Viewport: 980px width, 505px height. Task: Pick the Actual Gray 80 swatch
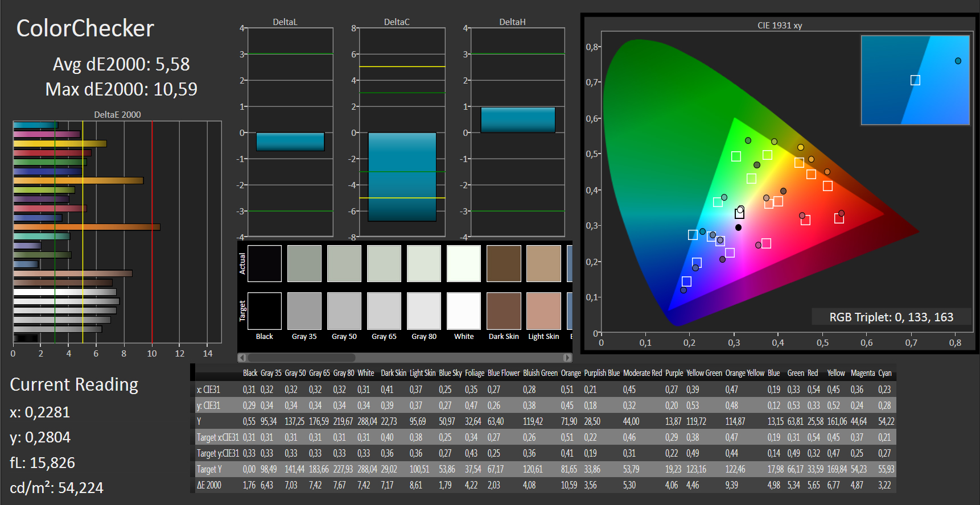click(424, 263)
